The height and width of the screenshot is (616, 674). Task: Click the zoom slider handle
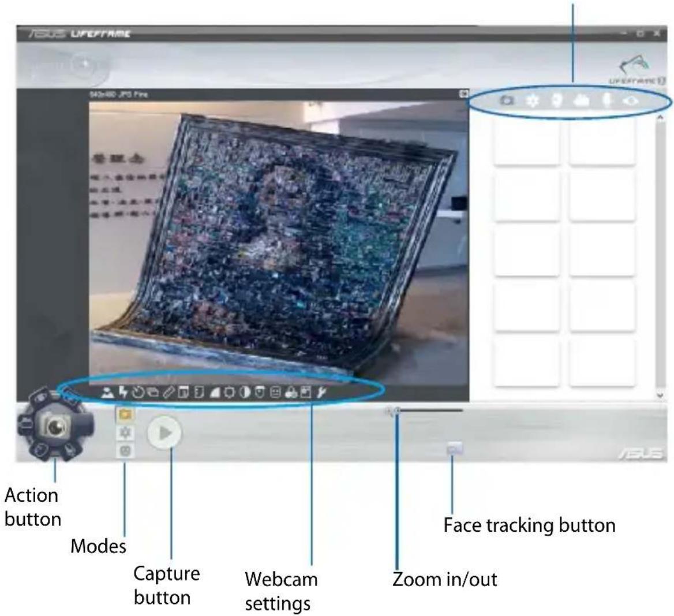(397, 410)
